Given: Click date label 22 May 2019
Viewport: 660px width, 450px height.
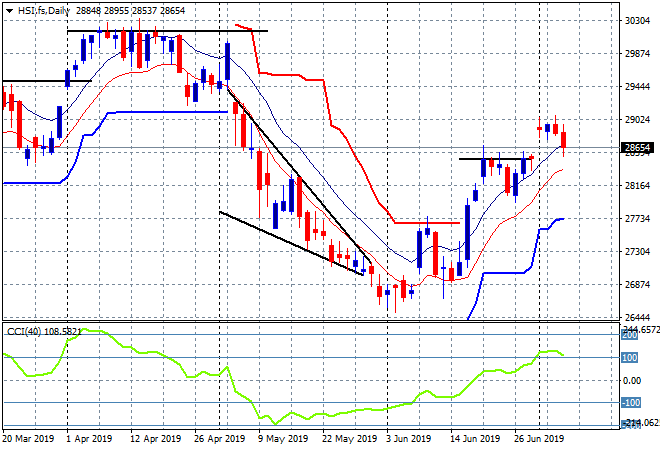Looking at the screenshot, I should [349, 439].
